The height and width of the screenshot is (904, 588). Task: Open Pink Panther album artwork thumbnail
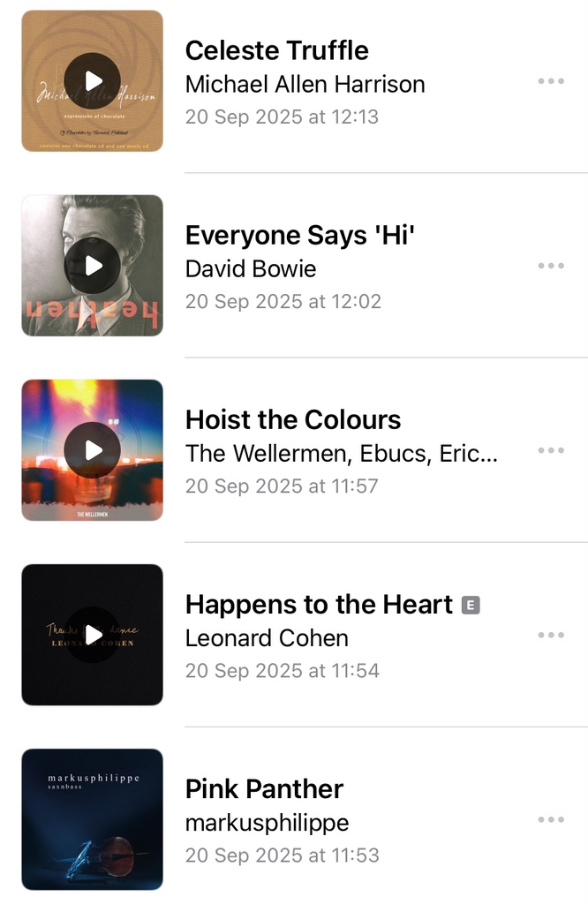coord(93,819)
